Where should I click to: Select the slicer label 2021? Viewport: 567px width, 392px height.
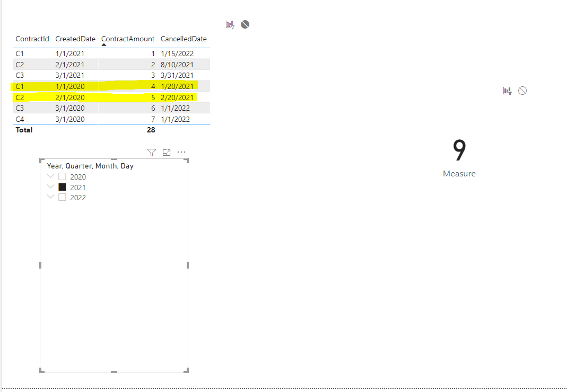coord(78,188)
